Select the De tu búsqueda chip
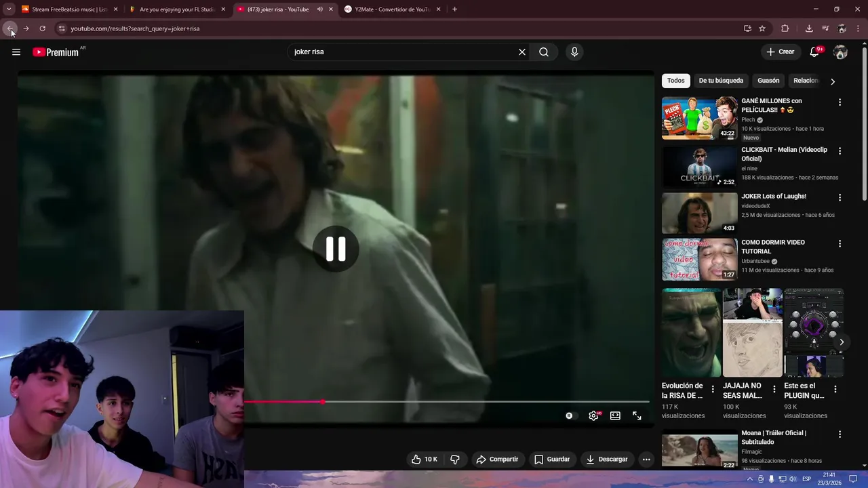 [721, 81]
